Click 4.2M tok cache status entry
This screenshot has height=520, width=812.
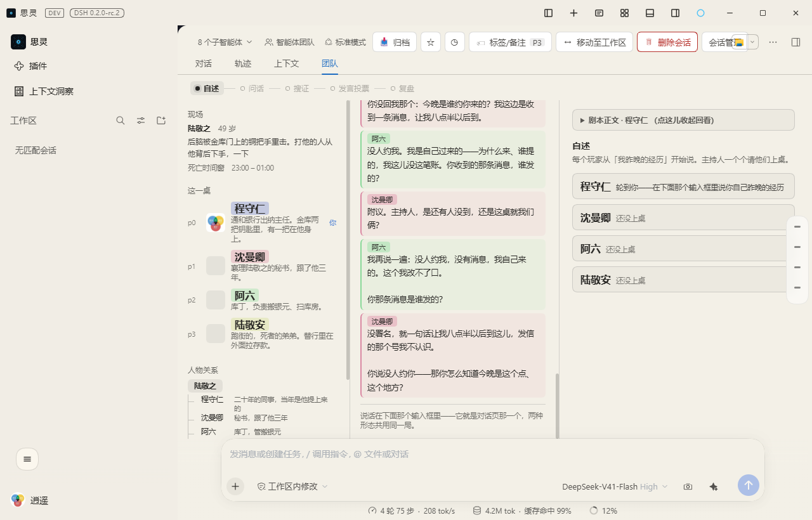522,510
